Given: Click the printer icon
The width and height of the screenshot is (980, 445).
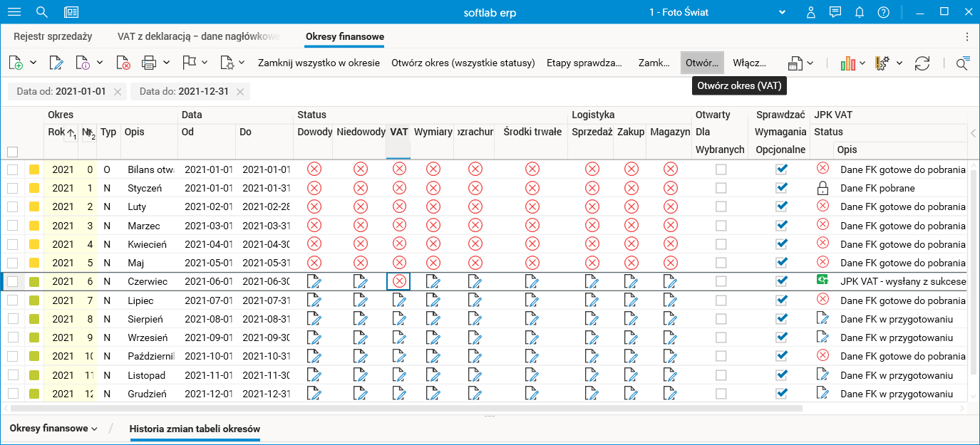Looking at the screenshot, I should click(x=148, y=63).
